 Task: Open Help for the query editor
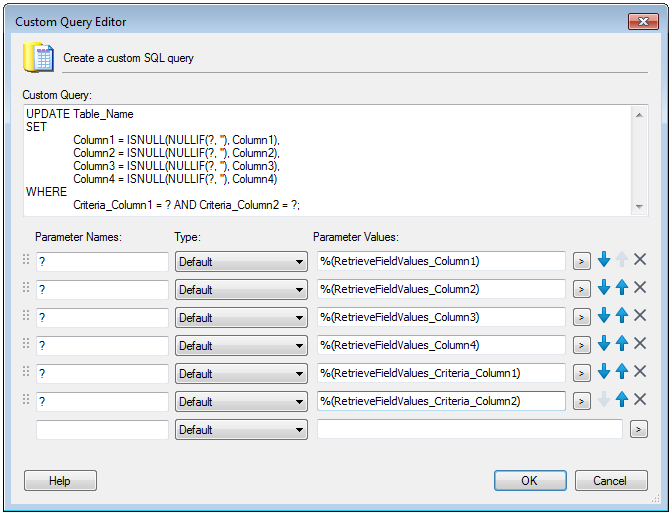(60, 481)
